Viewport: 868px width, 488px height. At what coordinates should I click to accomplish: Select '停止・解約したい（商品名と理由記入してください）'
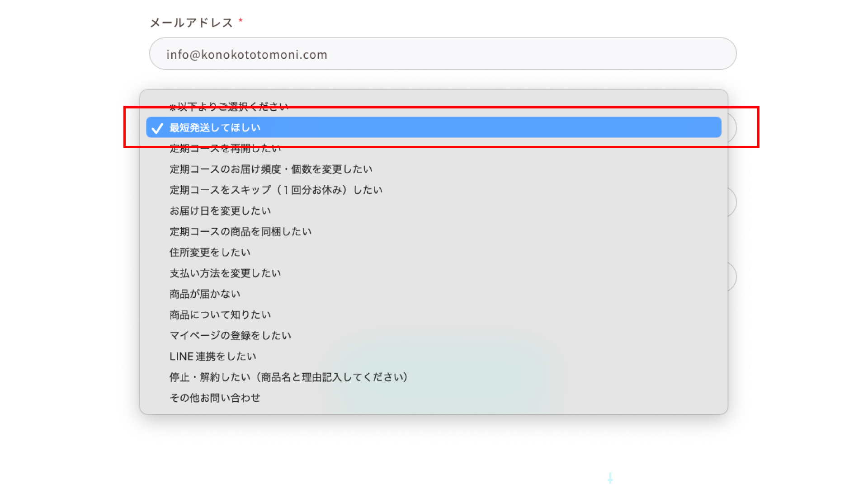coord(434,377)
